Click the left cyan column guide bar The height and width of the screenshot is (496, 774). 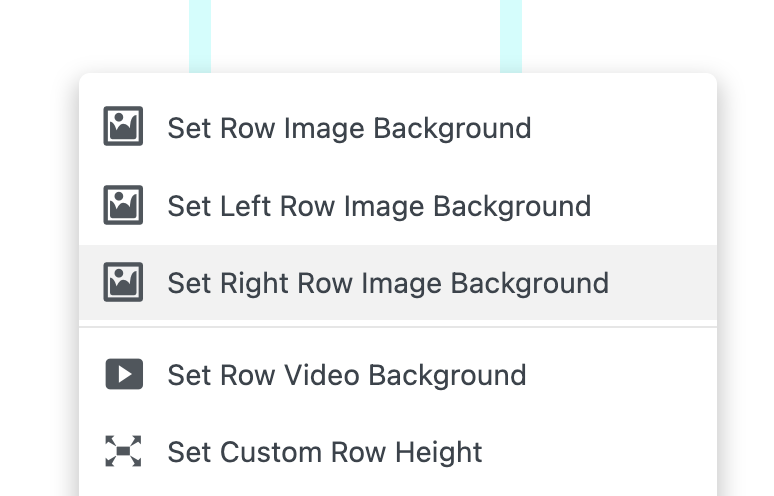[200, 36]
